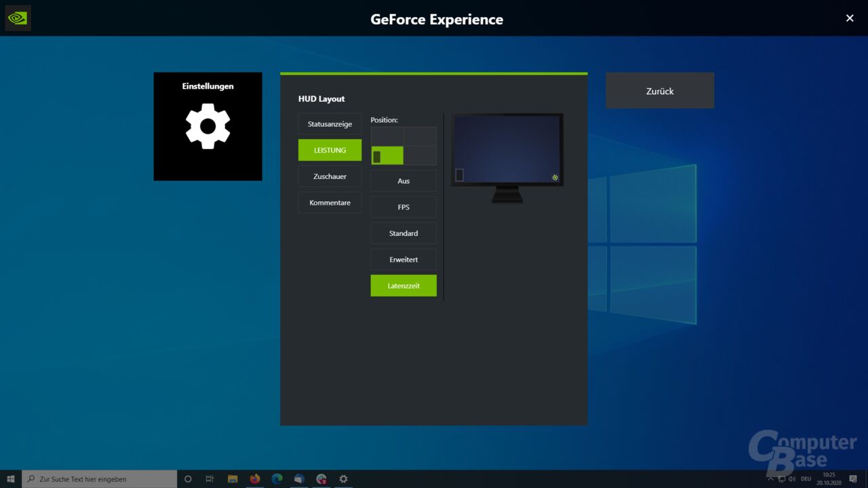Choose the Standard overlay option
868x488 pixels.
403,233
